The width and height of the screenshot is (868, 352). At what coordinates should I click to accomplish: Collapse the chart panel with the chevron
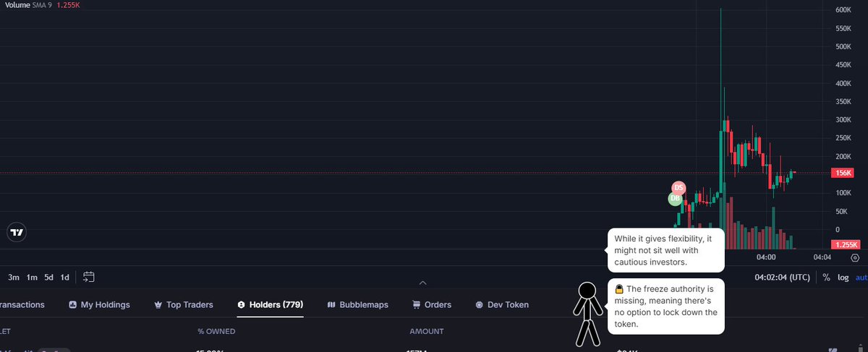(423, 283)
